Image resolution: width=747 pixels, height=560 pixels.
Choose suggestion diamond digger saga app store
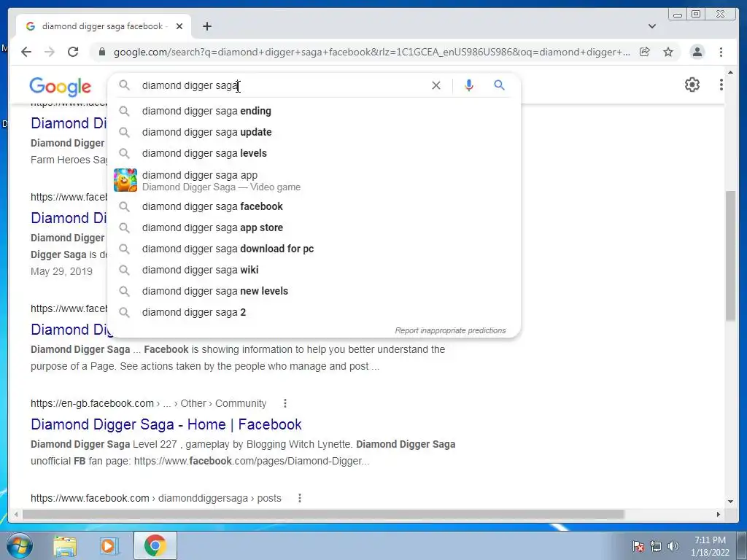[314, 227]
